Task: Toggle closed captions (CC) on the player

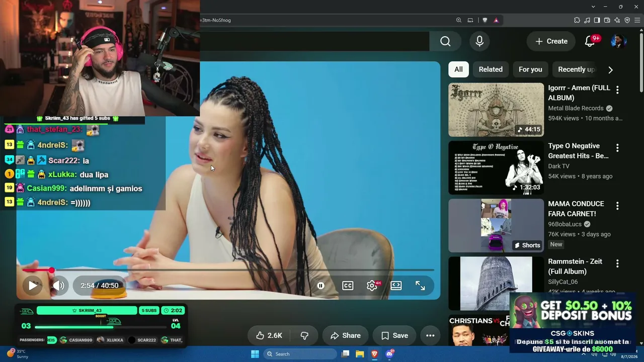Action: (348, 286)
